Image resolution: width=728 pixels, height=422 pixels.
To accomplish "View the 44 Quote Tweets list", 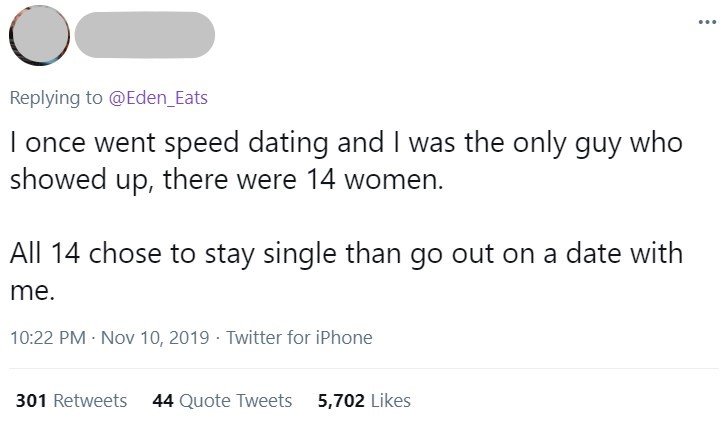I will [x=222, y=400].
